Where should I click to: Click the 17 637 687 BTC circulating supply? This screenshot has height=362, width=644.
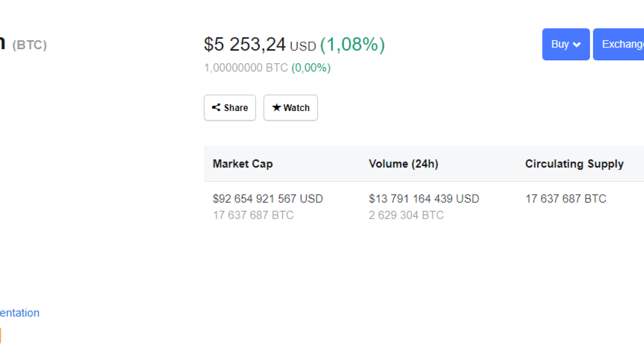[566, 199]
